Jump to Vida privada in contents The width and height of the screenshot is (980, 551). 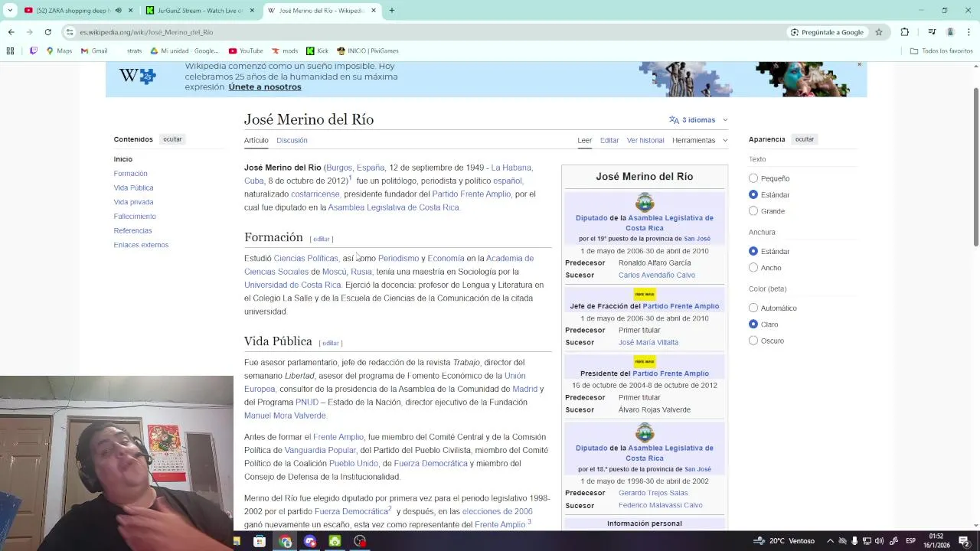[133, 202]
